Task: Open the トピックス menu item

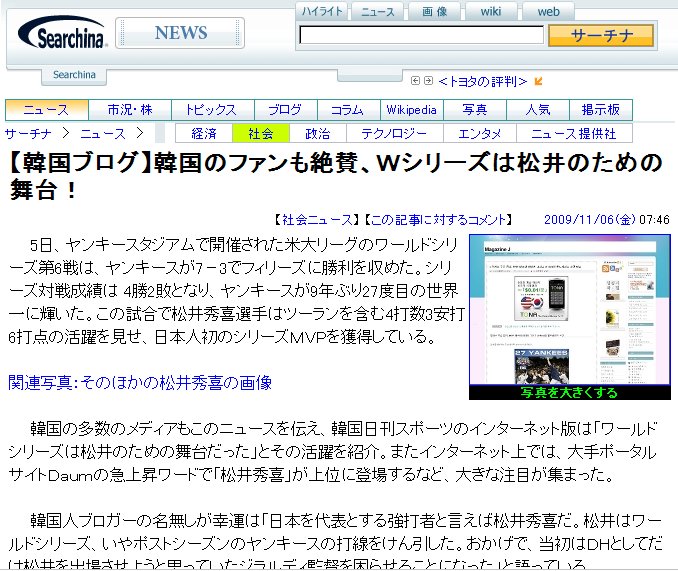Action: [x=213, y=110]
